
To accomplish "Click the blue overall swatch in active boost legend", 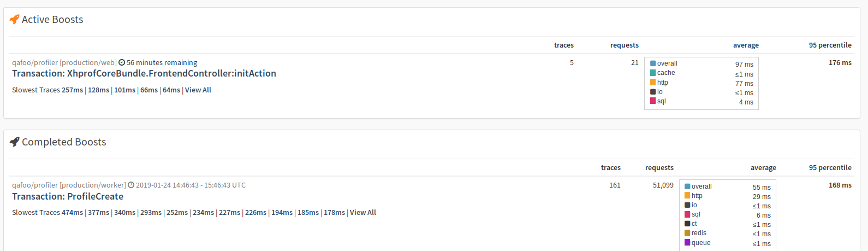I will pyautogui.click(x=653, y=63).
